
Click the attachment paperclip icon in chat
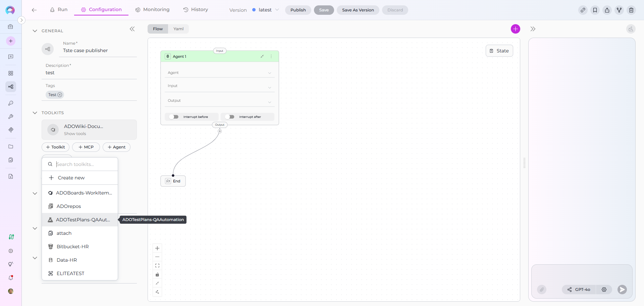541,290
